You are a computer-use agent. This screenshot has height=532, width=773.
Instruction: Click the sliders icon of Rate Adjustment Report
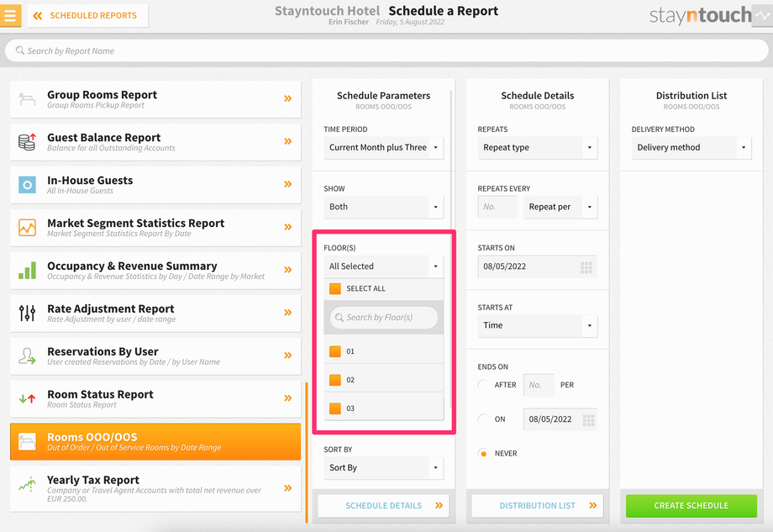[x=27, y=313]
